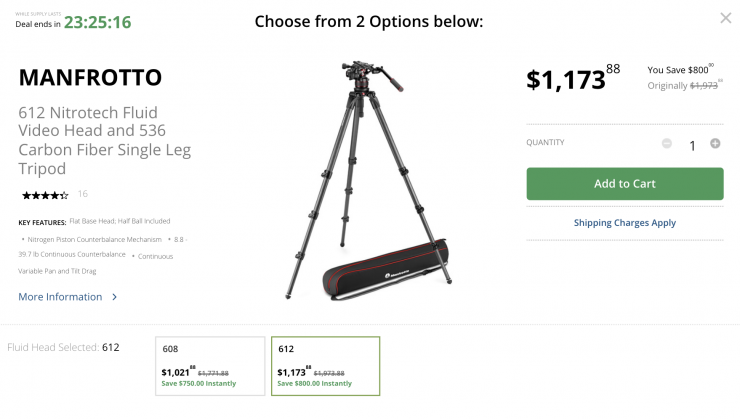Viewport: 740px width, 419px height.
Task: Select the 612 fluid head option
Action: [x=325, y=367]
